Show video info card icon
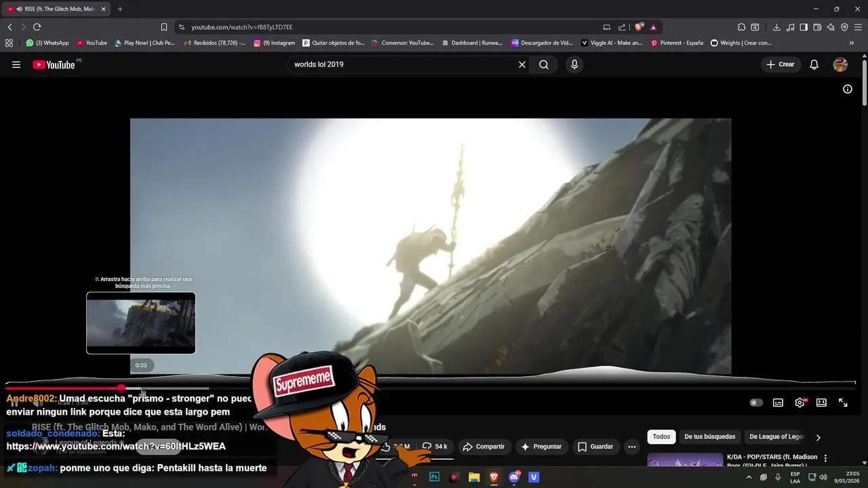The image size is (868, 488). tap(848, 89)
